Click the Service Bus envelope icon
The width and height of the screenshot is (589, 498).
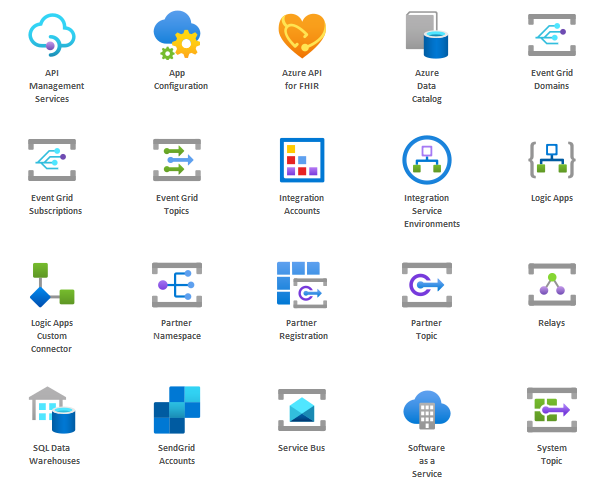point(302,410)
